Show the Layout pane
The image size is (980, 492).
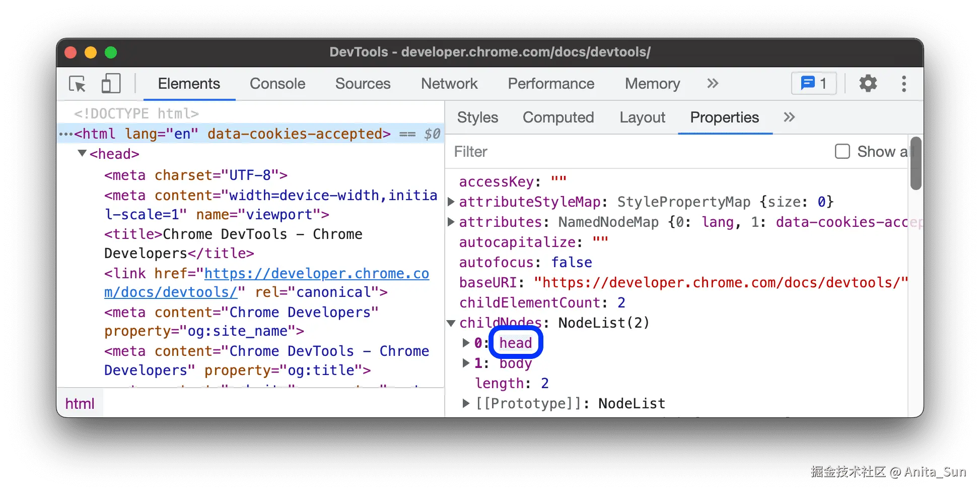tap(642, 117)
